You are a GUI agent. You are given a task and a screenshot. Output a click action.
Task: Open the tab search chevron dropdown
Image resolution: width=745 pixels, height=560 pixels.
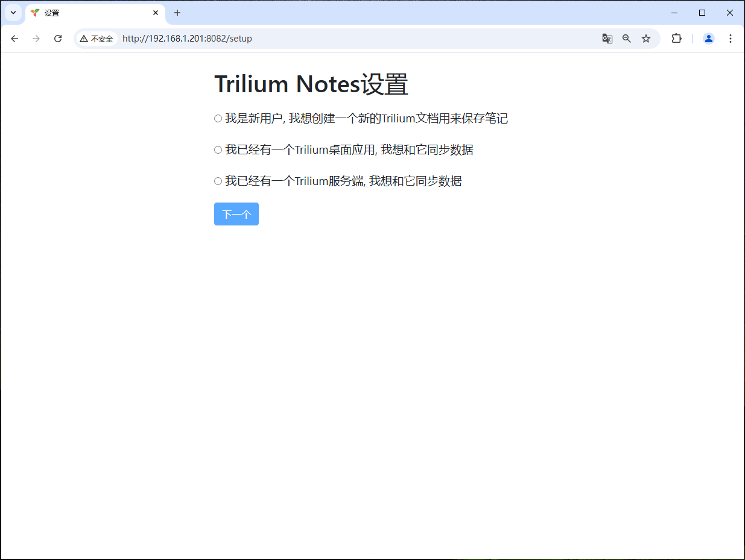[13, 13]
